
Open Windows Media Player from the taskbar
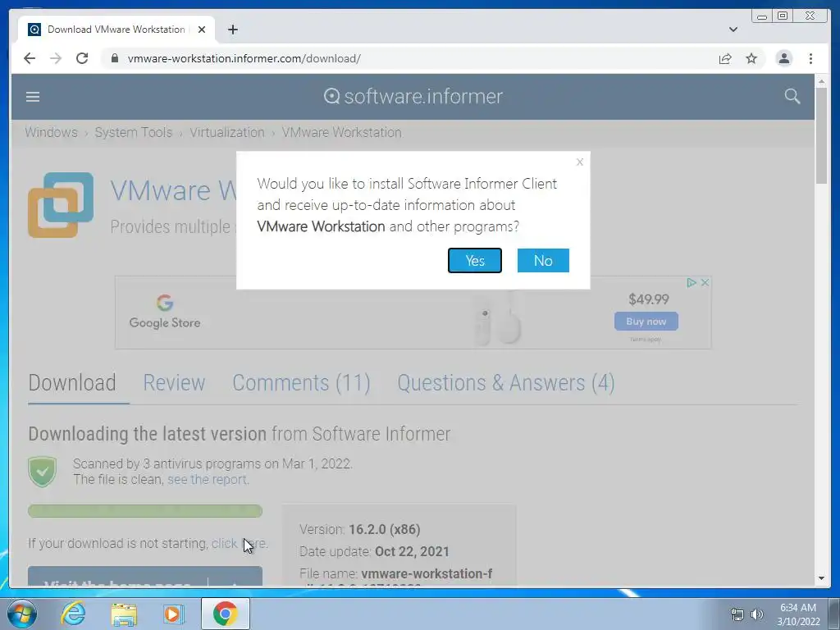pos(173,614)
